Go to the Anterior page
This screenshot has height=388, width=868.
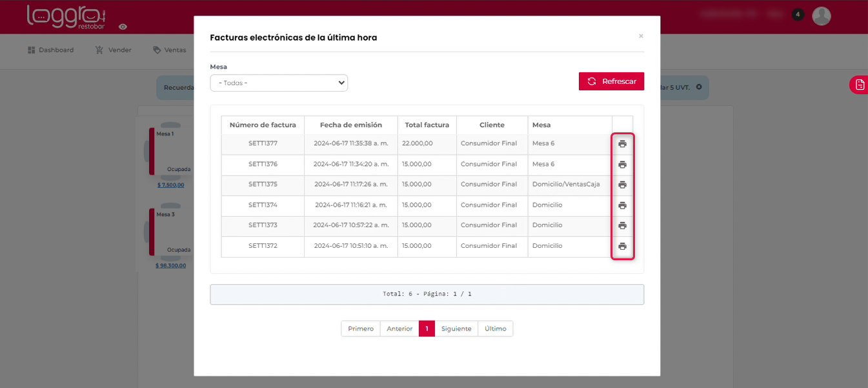(x=399, y=329)
